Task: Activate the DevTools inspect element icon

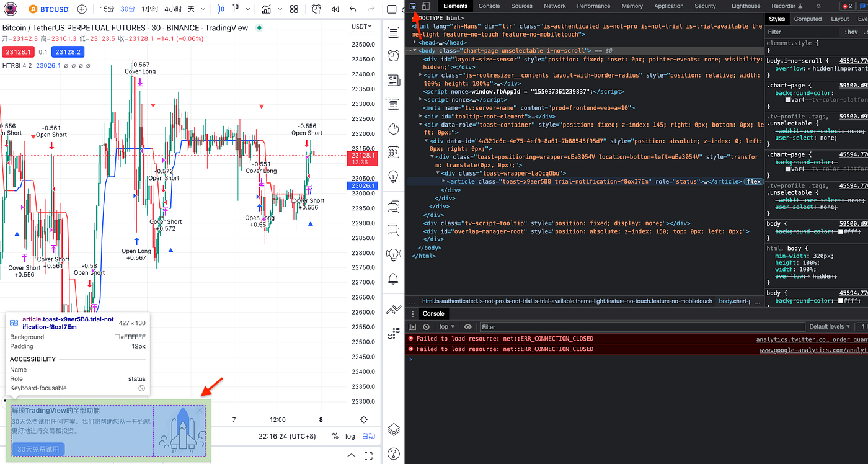Action: pyautogui.click(x=413, y=6)
